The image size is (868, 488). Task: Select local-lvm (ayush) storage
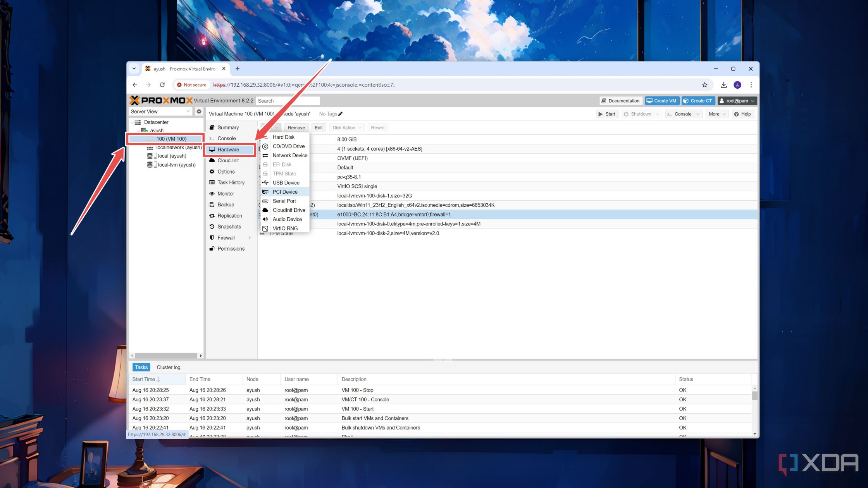coord(177,165)
